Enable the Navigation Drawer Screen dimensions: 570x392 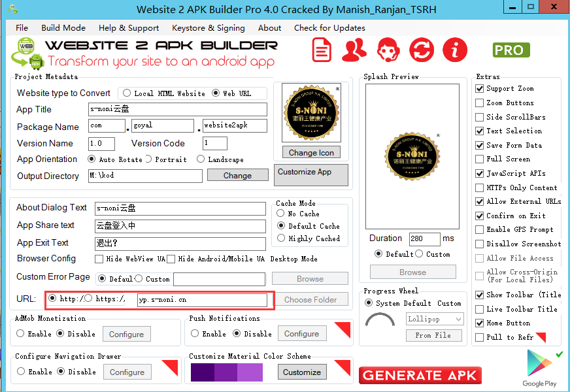coord(21,371)
